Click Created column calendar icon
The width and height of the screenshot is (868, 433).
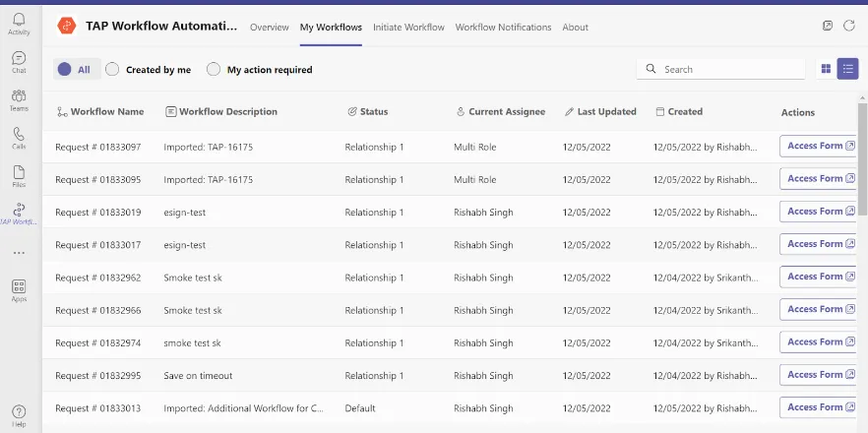tap(659, 111)
